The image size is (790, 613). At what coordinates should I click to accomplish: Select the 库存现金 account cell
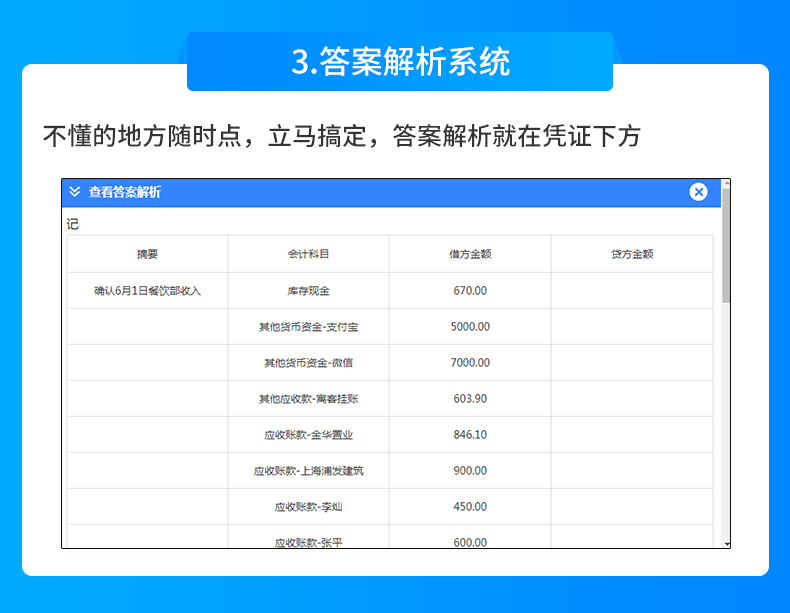pos(308,291)
